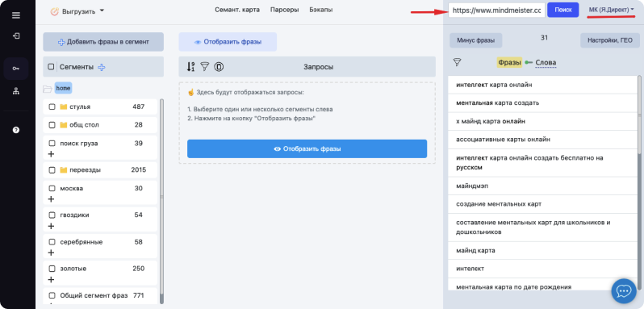The image size is (644, 309).
Task: Open the Семант. карта menu item
Action: (237, 10)
